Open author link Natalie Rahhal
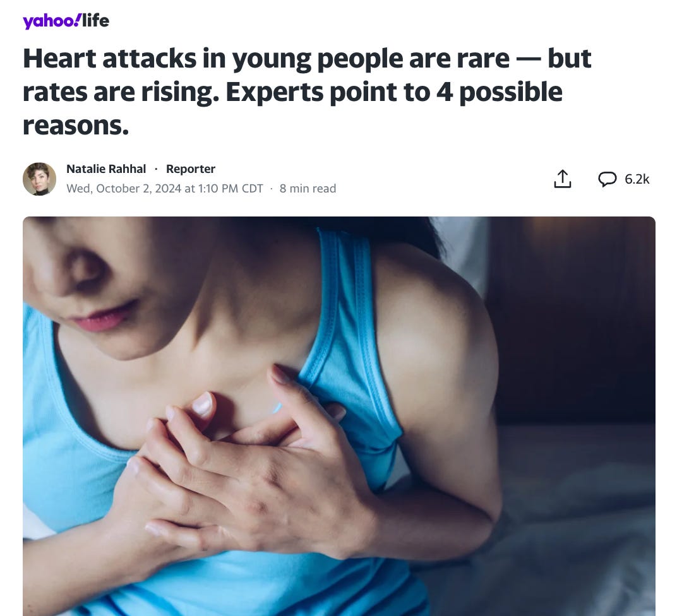The image size is (677, 616). pos(106,169)
